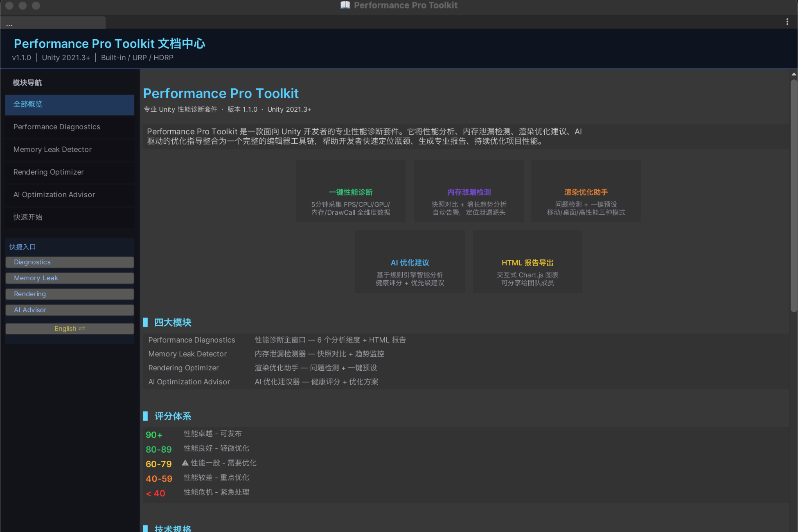Click the 性能卓越 - 可发布 description
Image resolution: width=798 pixels, height=532 pixels.
click(x=212, y=433)
